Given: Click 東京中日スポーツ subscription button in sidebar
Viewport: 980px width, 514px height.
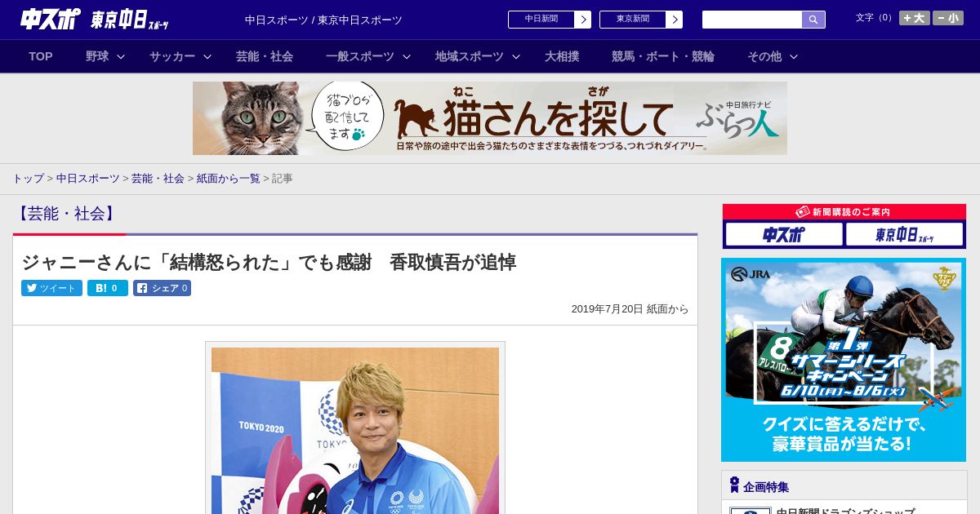Looking at the screenshot, I should click(905, 235).
